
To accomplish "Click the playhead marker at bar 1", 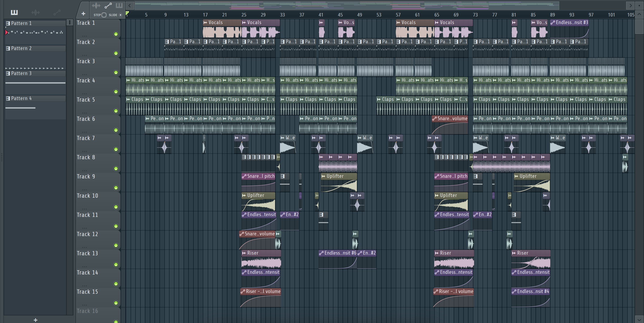I will [x=127, y=13].
